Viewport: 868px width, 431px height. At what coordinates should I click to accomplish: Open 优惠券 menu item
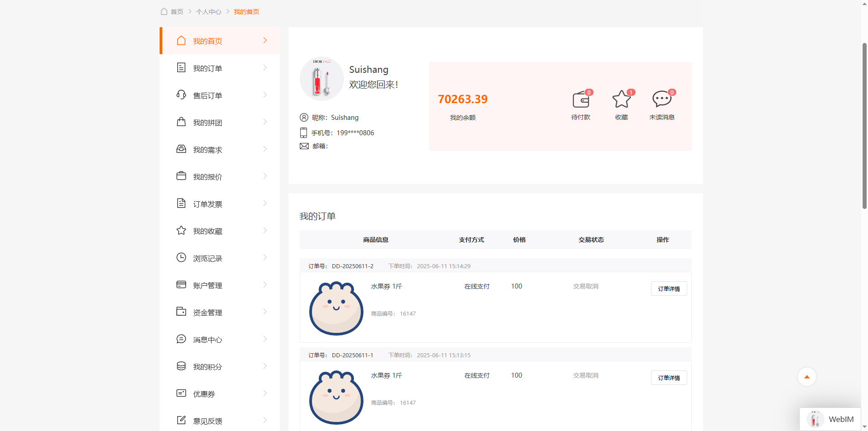(204, 394)
